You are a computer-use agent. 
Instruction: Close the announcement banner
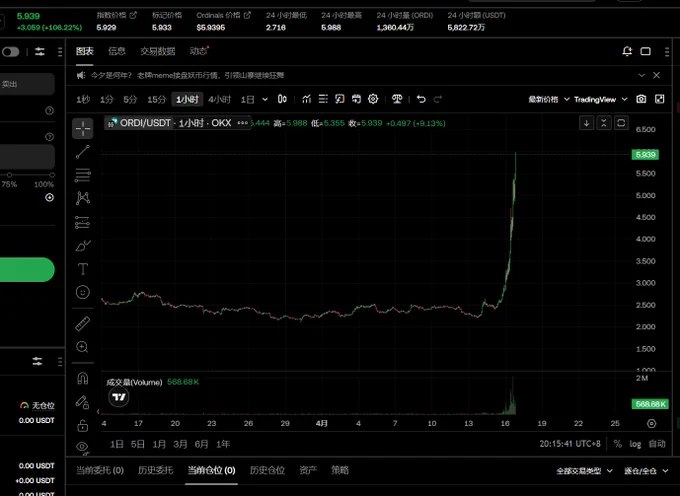click(657, 75)
